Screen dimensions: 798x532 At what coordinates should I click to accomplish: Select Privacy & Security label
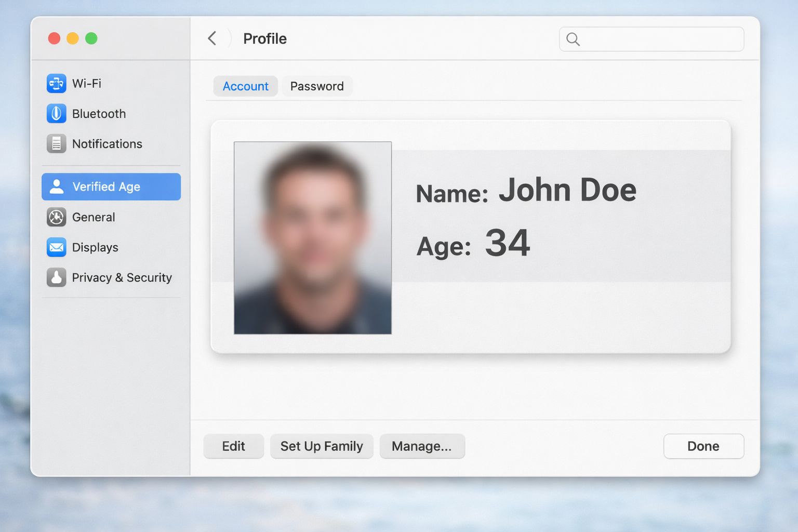[122, 277]
